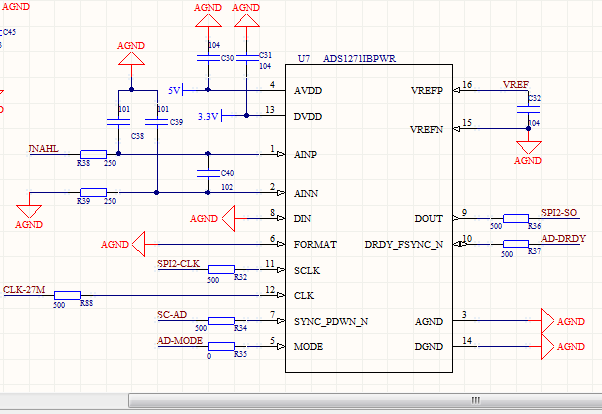This screenshot has height=414, width=602.
Task: Click the ADS1271IBPWR part name
Action: 359,59
